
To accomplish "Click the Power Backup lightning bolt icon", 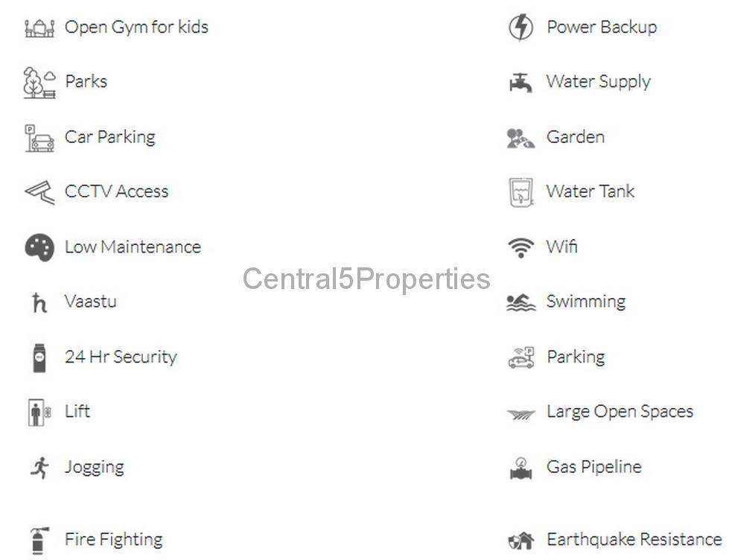I will point(521,27).
